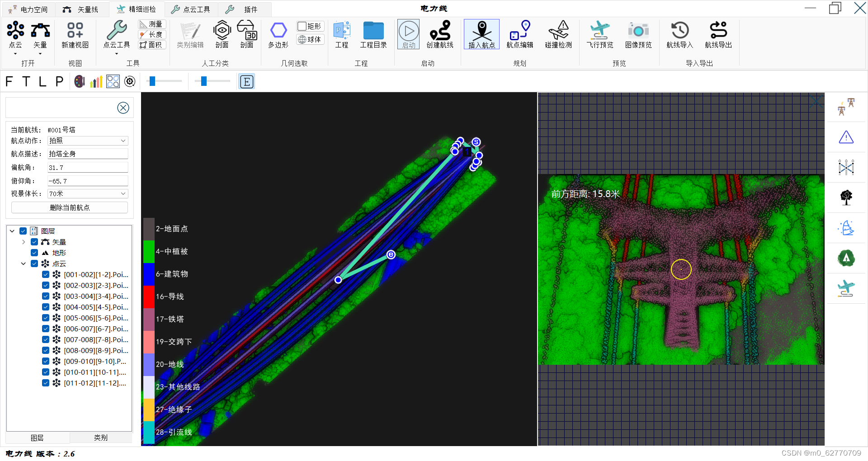Switch to the 点云工具 tab
868x461 pixels.
tap(191, 9)
